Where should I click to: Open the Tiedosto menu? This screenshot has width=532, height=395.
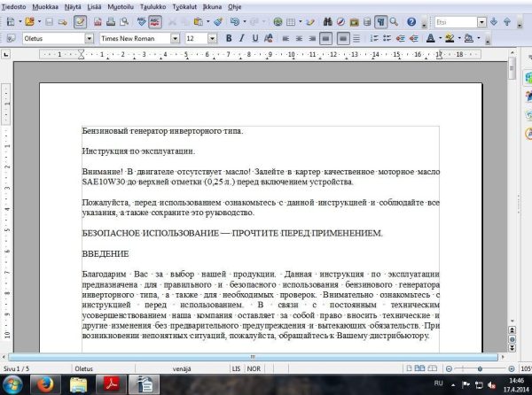tap(13, 7)
